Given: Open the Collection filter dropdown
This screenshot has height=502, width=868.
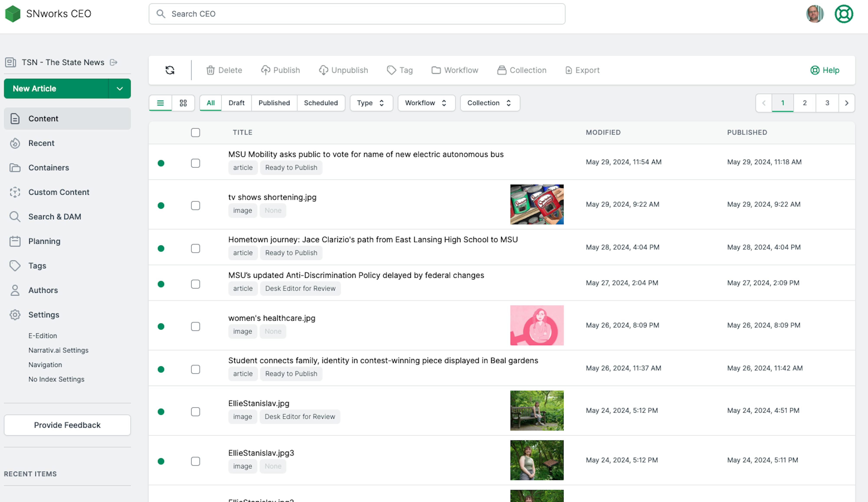Looking at the screenshot, I should point(490,103).
